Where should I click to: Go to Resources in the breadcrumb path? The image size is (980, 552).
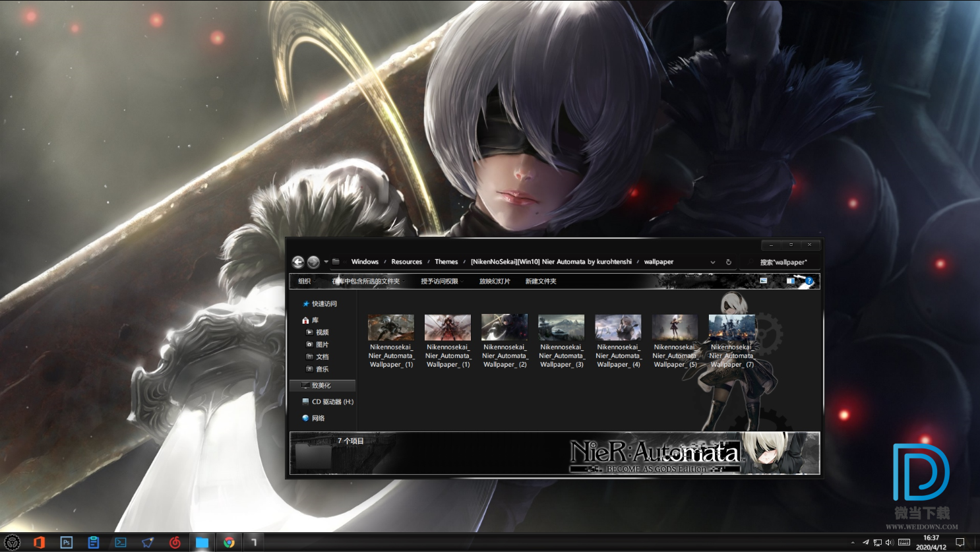406,262
